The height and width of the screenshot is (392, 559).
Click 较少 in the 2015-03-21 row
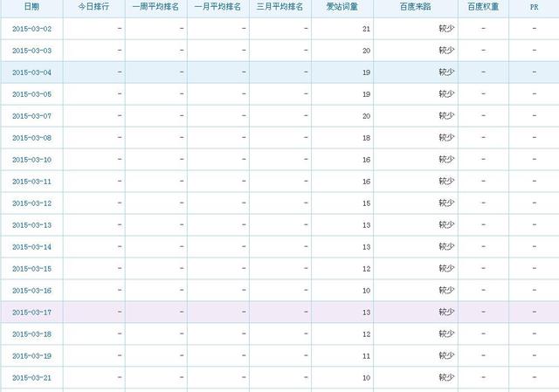tap(446, 377)
